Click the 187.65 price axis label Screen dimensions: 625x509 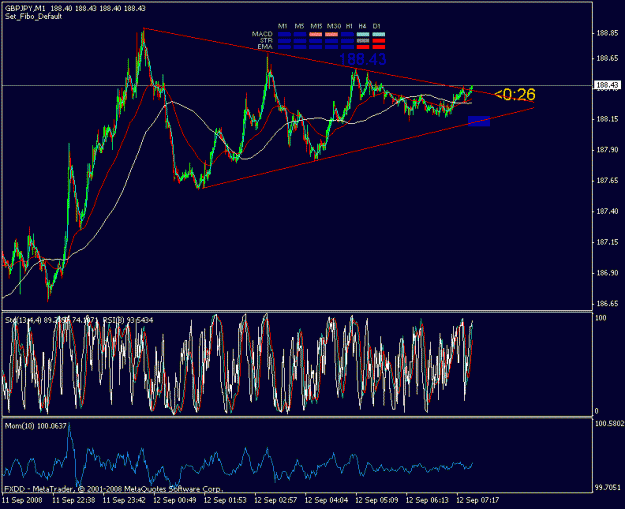pos(607,181)
